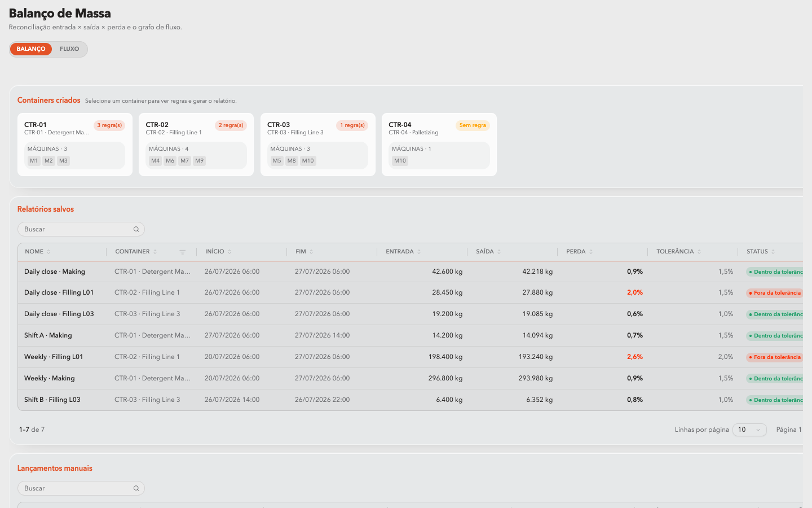The width and height of the screenshot is (812, 508).
Task: Select the BALANÇO toggle option
Action: click(31, 49)
